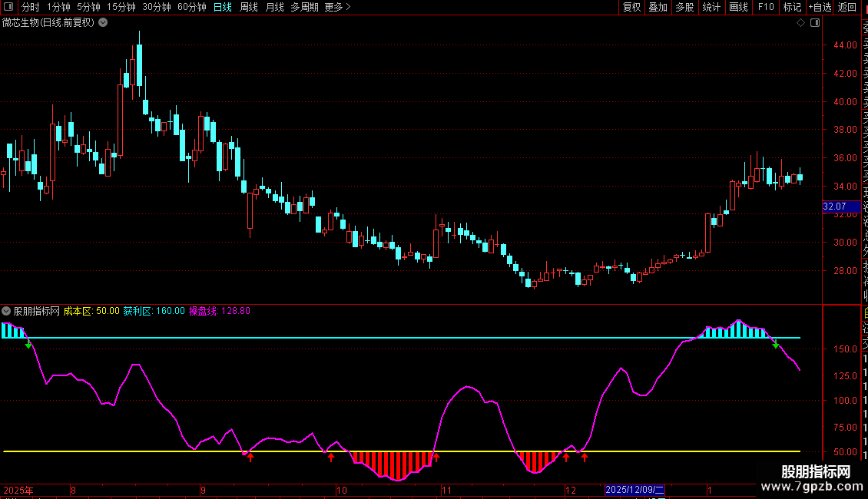Click the 2025/12/09 date marker on timeline
This screenshot has height=499, width=868.
pyautogui.click(x=634, y=489)
